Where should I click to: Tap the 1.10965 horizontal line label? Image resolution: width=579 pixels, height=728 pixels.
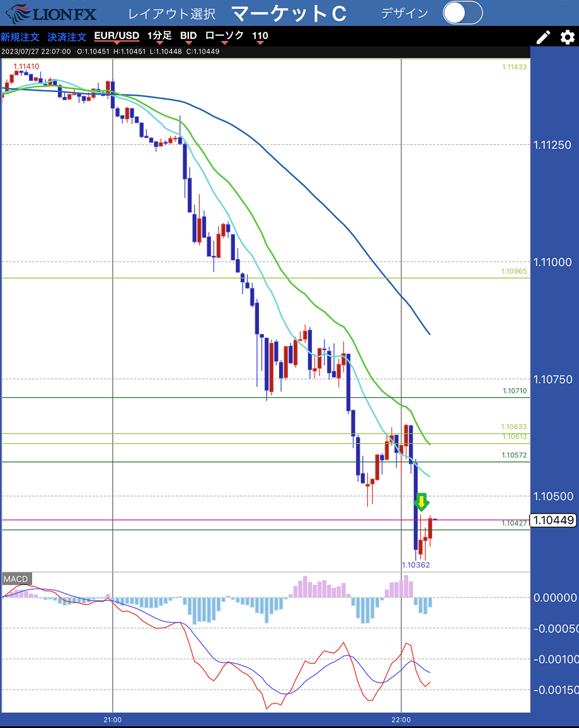[514, 271]
